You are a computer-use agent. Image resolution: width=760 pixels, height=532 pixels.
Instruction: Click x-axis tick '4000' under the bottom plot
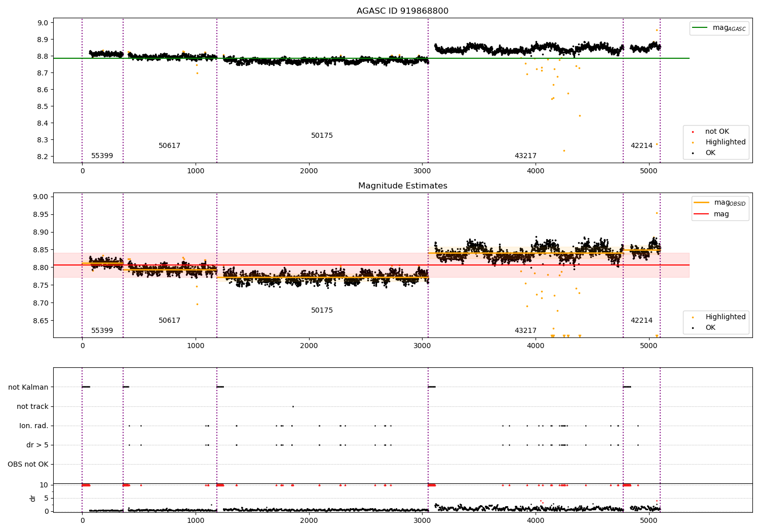pyautogui.click(x=536, y=520)
